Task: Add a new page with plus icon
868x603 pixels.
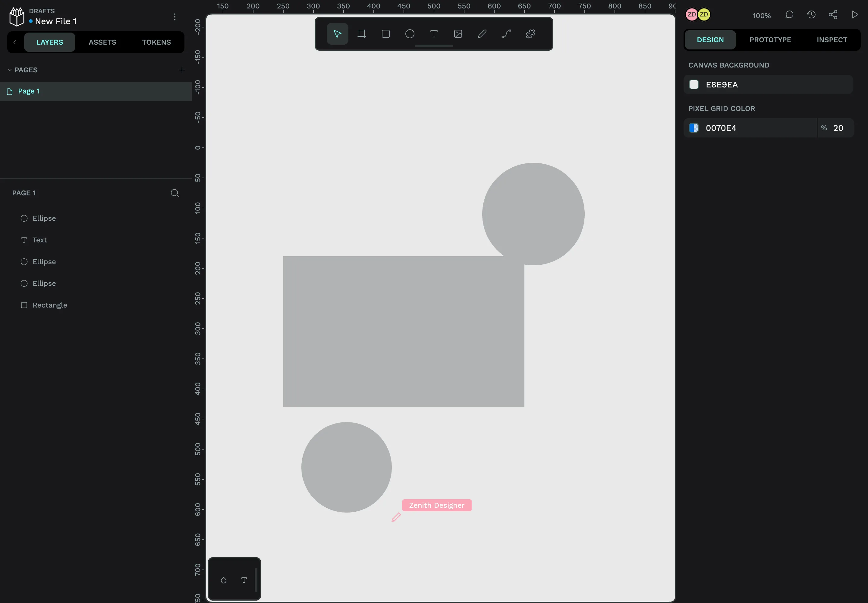Action: tap(182, 70)
